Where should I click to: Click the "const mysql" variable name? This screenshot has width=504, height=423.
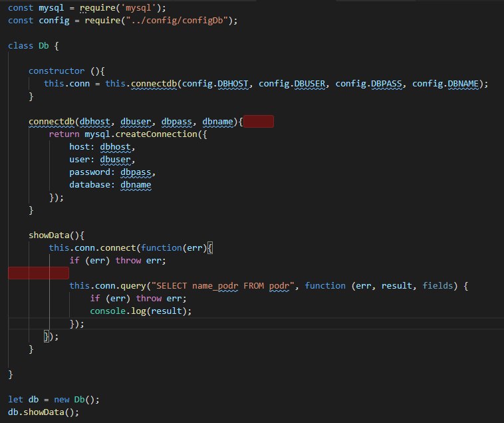(51, 8)
